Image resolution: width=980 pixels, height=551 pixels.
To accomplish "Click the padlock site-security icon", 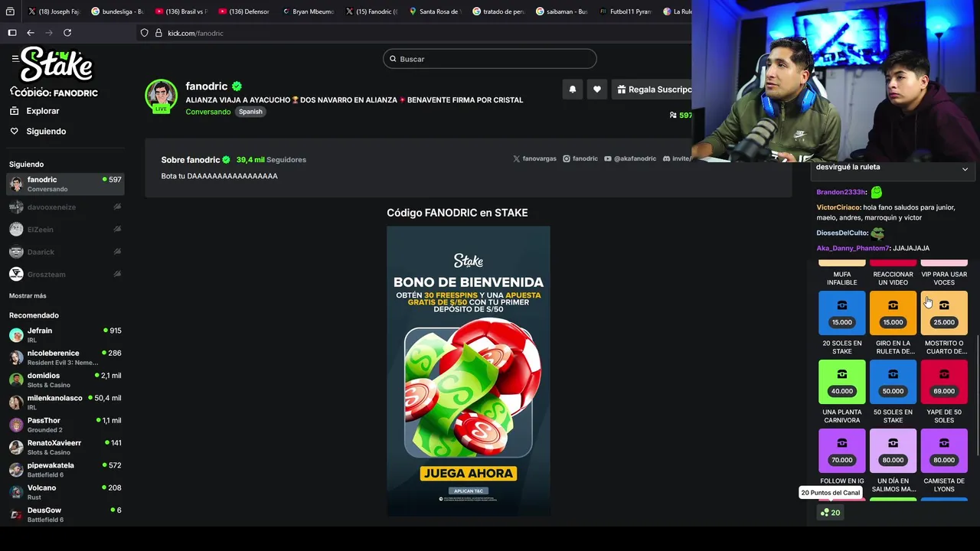I will (158, 33).
